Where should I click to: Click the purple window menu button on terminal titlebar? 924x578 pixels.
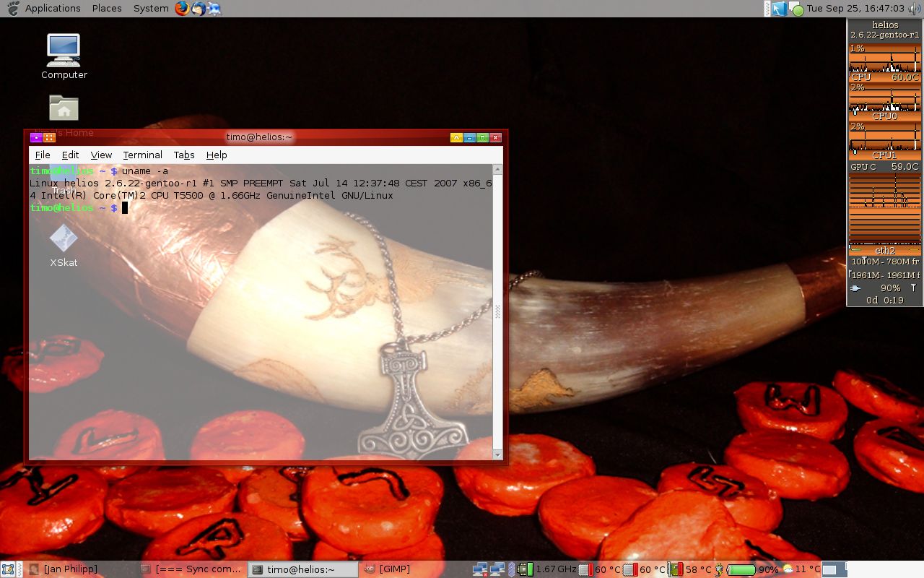click(36, 137)
